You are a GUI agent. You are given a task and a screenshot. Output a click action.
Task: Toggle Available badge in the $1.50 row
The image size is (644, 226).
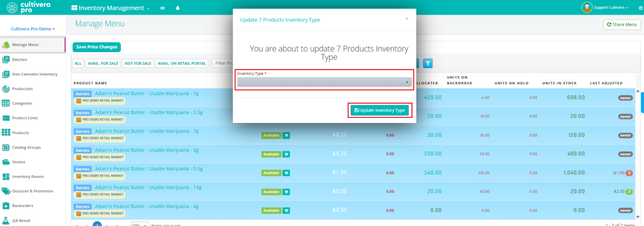pyautogui.click(x=271, y=173)
